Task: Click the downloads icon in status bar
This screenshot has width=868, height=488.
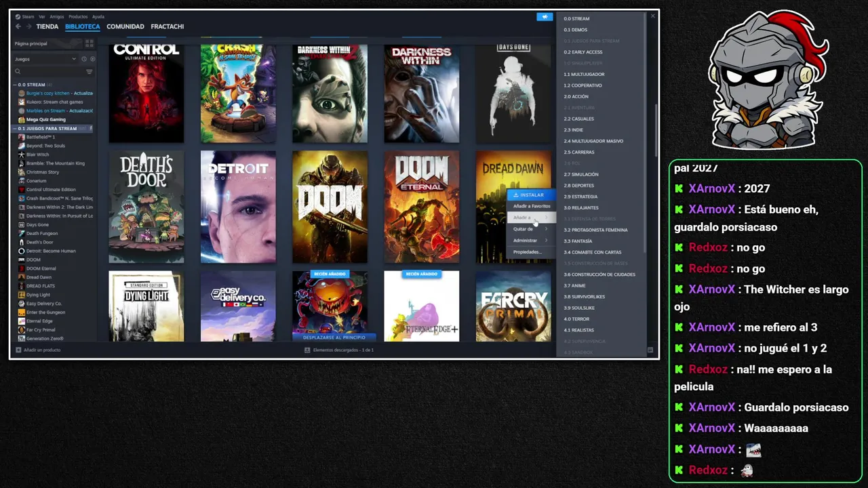Action: [x=307, y=350]
